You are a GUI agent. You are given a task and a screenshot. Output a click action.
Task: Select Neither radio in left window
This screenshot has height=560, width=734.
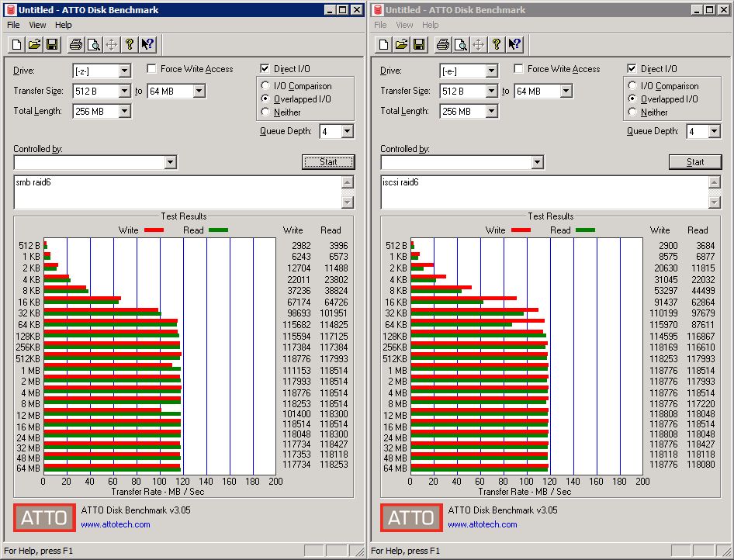point(265,112)
